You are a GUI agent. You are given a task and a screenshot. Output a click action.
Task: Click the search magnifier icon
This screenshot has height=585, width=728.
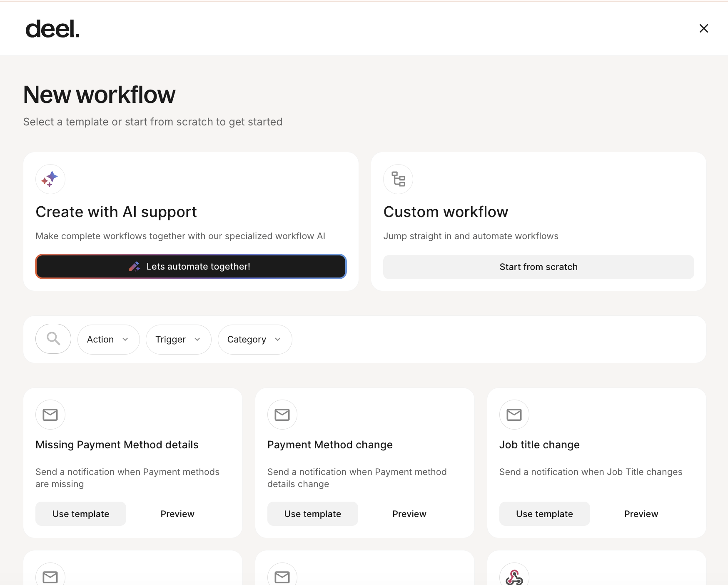click(x=53, y=339)
